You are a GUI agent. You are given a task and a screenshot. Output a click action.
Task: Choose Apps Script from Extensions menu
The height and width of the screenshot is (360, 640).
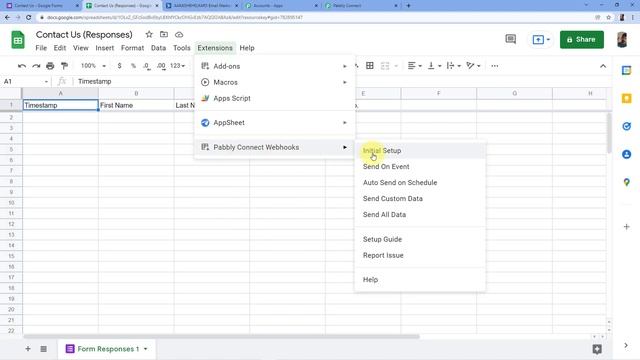275,98
